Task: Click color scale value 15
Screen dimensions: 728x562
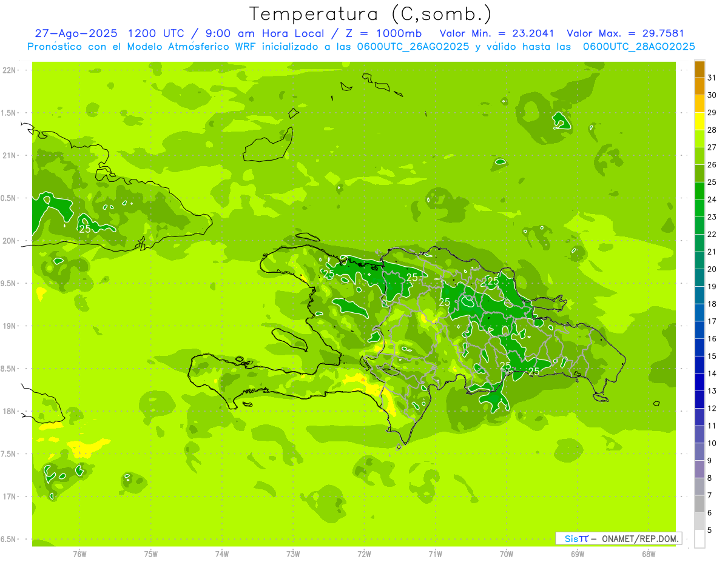Action: coord(712,356)
